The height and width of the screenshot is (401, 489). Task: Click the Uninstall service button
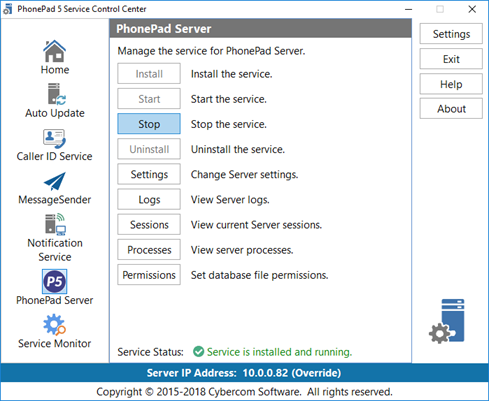(149, 149)
